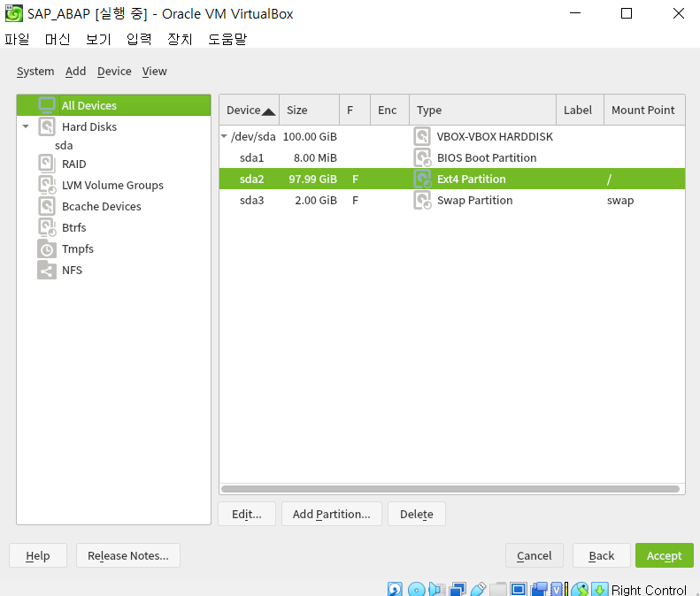Select the sda3 swap row
This screenshot has height=596, width=700.
click(x=452, y=200)
